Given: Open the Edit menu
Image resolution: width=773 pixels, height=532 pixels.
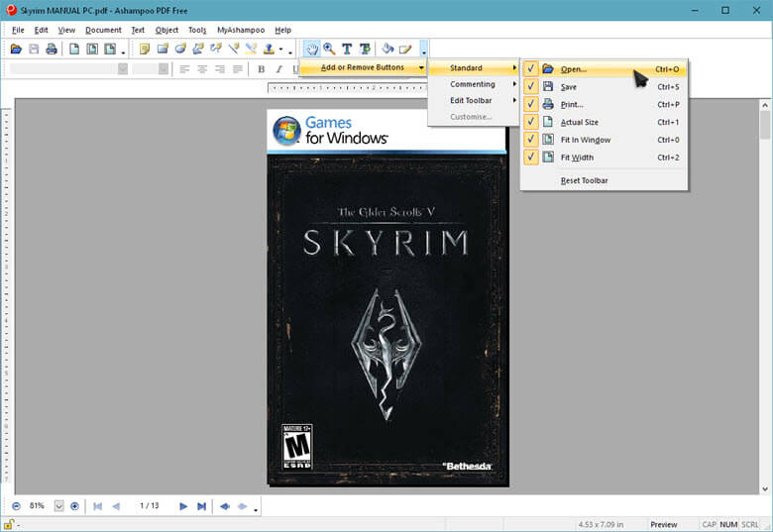Looking at the screenshot, I should 41,30.
